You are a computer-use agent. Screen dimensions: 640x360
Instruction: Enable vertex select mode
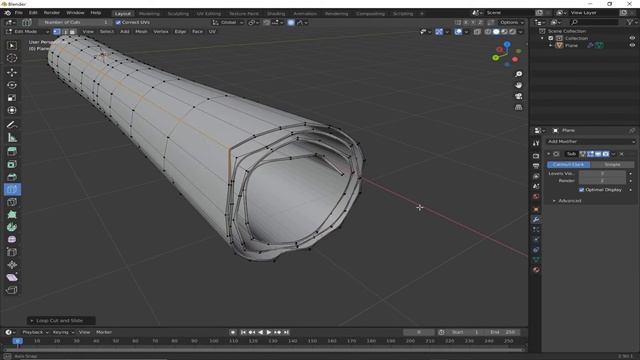57,31
